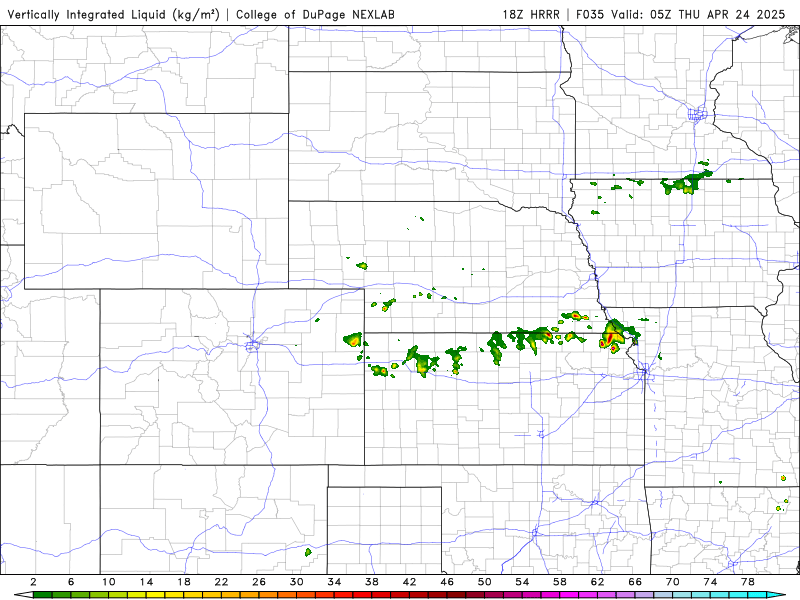Click the '18Z HRRR' model run label
Screen dimensions: 800x600
[x=531, y=14]
